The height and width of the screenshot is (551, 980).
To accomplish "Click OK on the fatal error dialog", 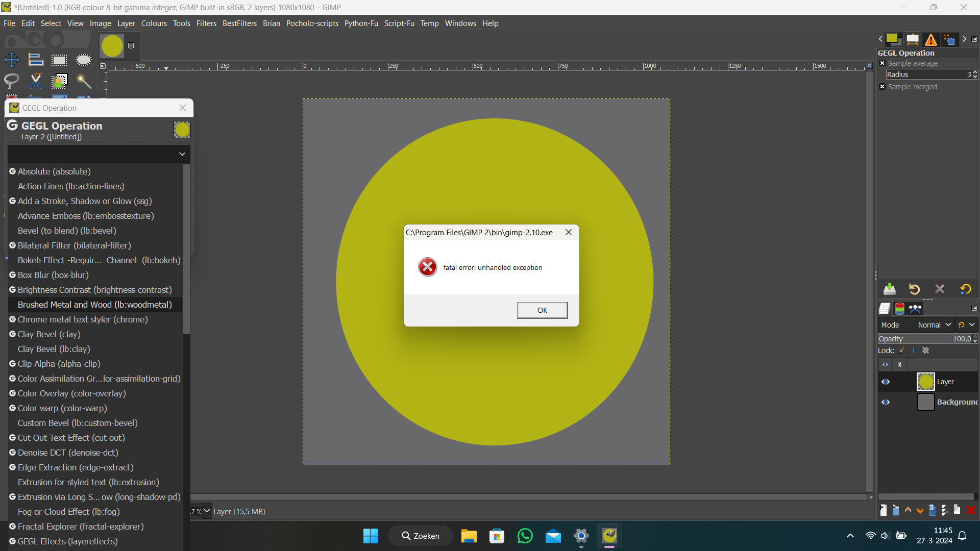I will tap(542, 310).
